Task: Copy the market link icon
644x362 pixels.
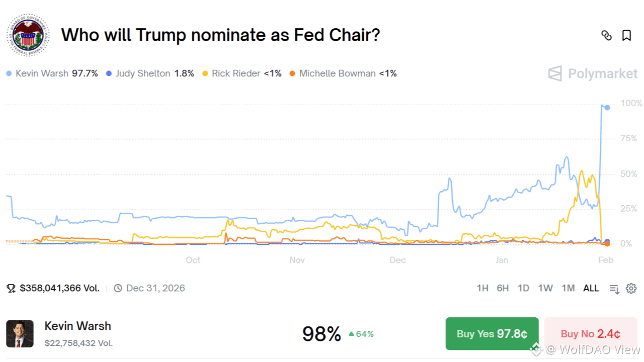Action: coord(606,35)
